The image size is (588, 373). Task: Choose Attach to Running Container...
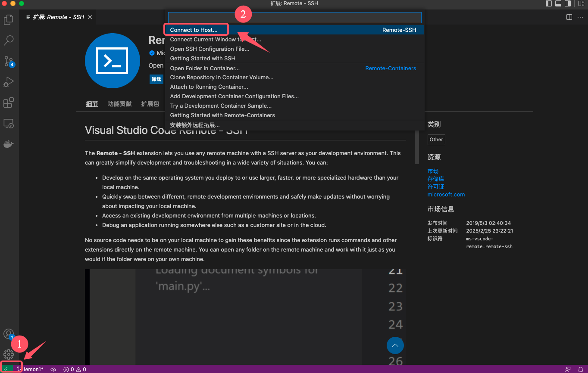[209, 87]
